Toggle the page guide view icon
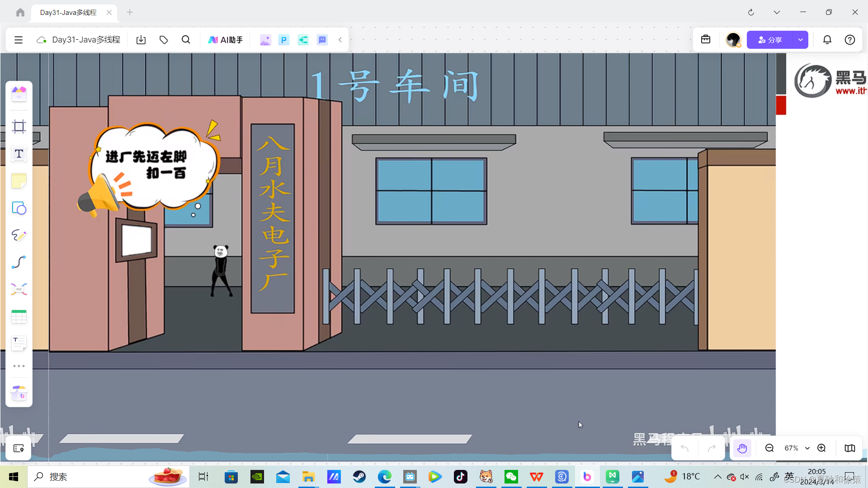 click(849, 448)
